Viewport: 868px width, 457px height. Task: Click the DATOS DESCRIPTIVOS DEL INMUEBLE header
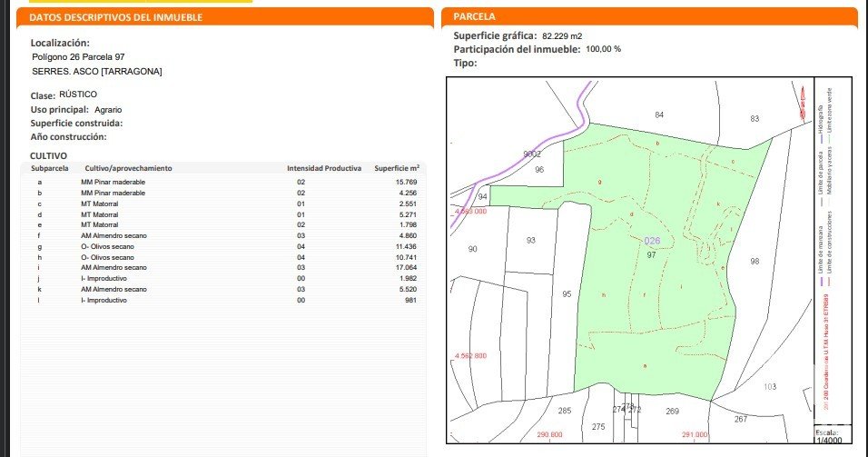point(116,17)
